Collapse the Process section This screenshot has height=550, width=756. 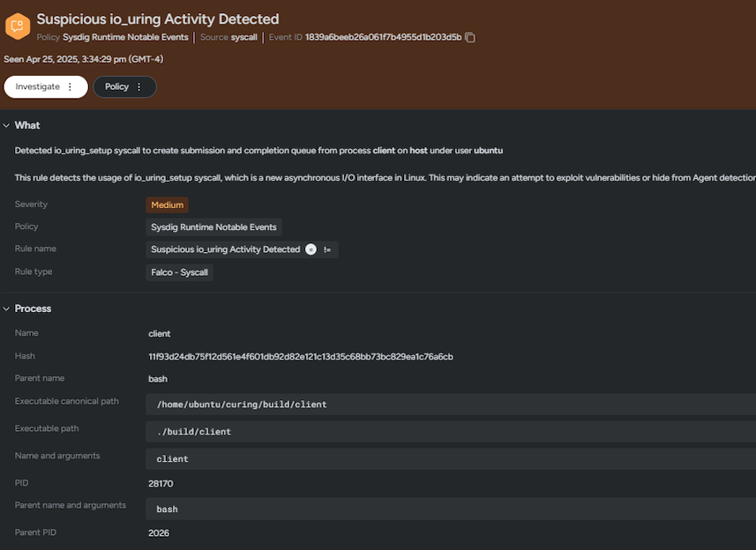click(x=7, y=308)
